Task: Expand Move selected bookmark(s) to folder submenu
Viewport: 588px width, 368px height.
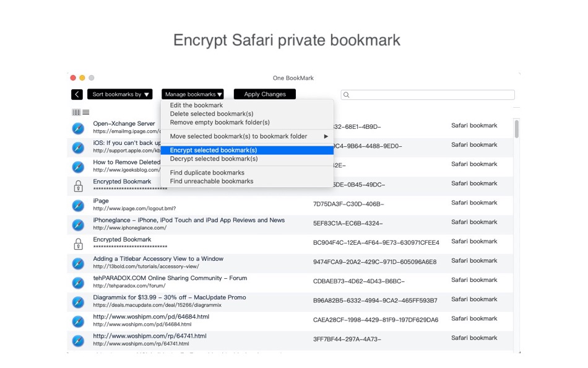Action: tap(247, 136)
